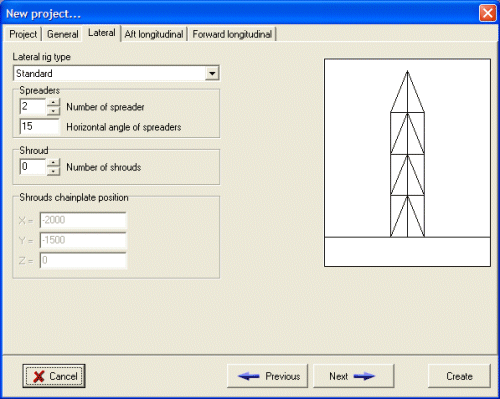Create the project

point(459,376)
